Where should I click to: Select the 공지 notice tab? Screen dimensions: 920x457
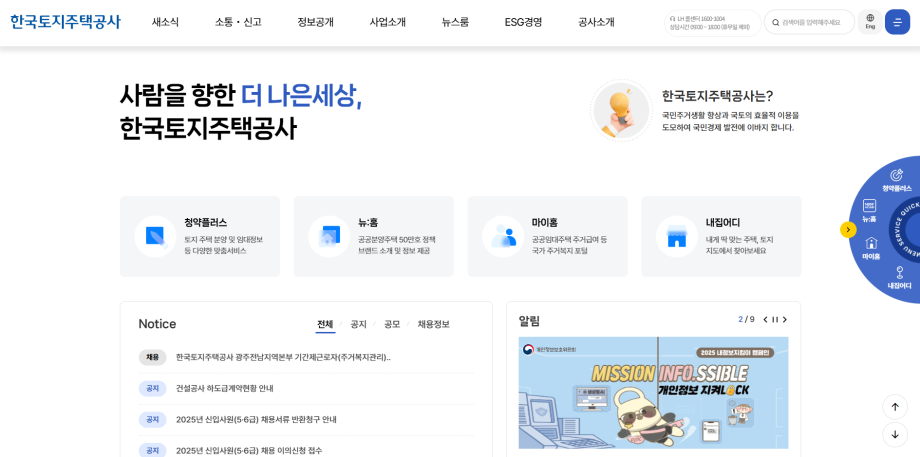[358, 324]
